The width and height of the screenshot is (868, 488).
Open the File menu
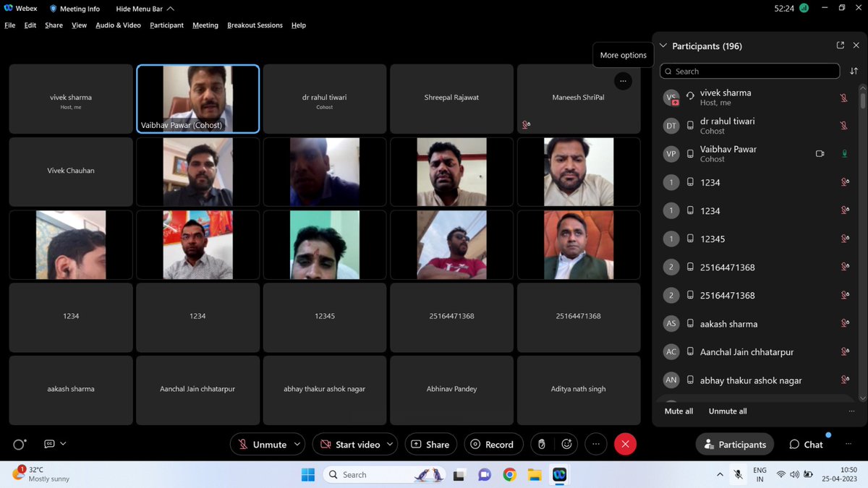click(10, 25)
